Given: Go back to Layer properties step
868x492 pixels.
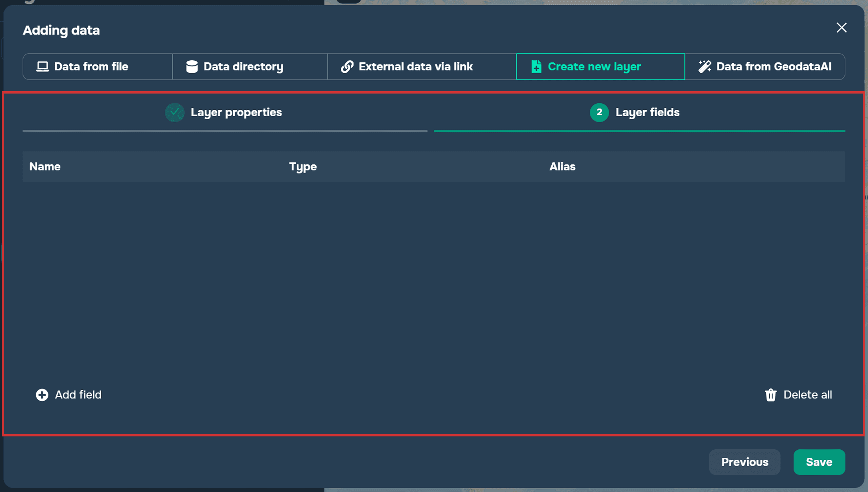Looking at the screenshot, I should 236,112.
